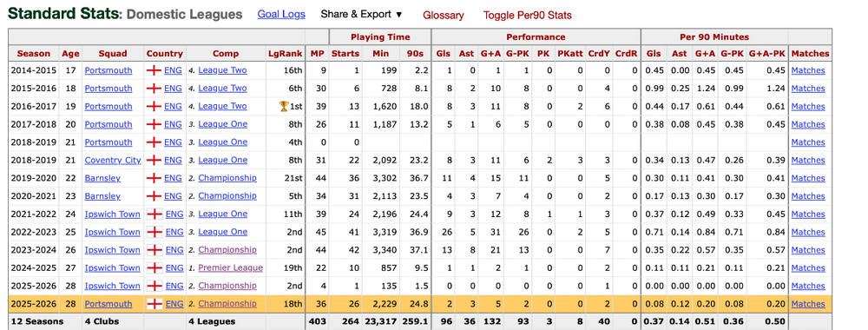The image size is (868, 330).
Task: Open Matches link for 2022-2023 season
Action: (808, 232)
